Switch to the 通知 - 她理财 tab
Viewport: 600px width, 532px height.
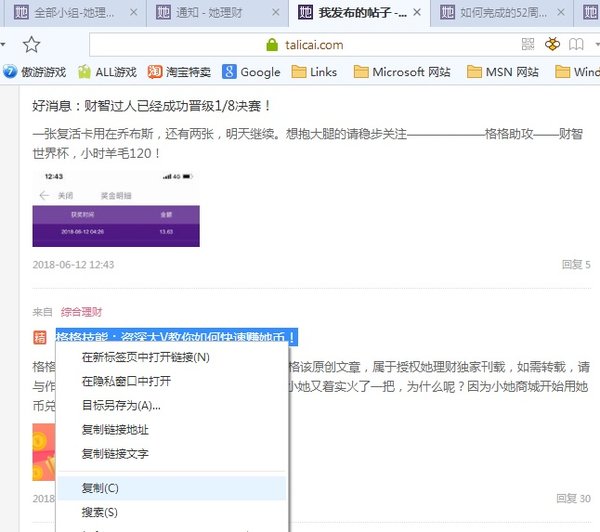pyautogui.click(x=217, y=13)
